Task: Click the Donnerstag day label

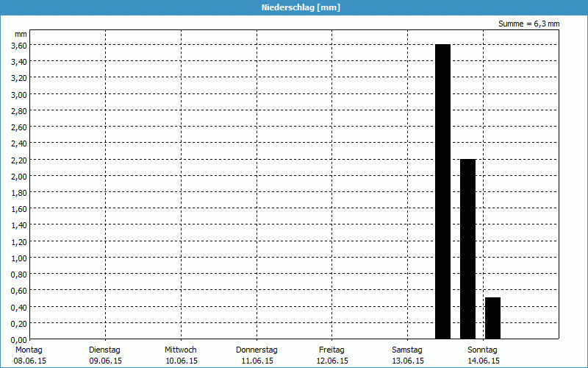Action: point(257,350)
